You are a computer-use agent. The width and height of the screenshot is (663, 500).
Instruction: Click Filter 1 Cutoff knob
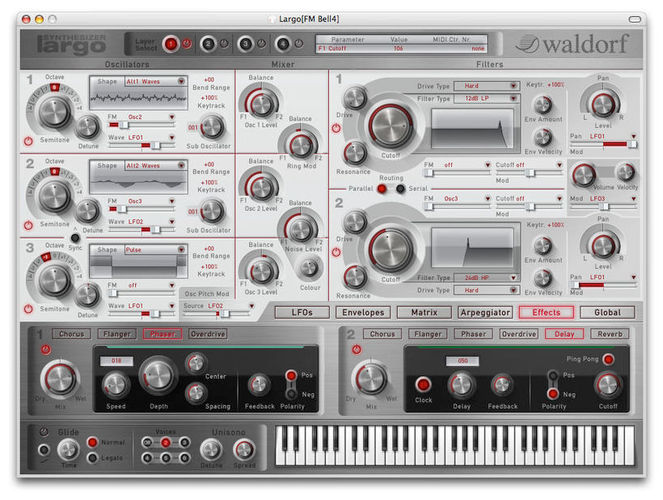point(390,126)
